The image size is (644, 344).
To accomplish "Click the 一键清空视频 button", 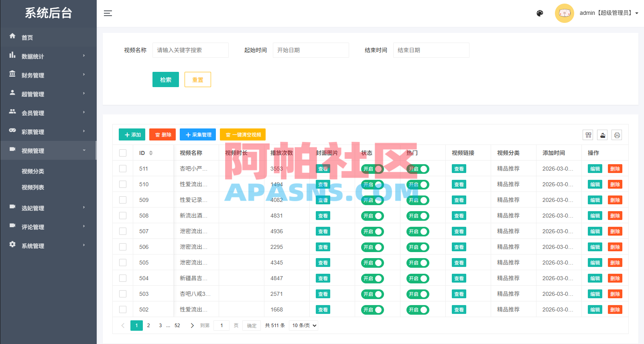I will (x=243, y=135).
